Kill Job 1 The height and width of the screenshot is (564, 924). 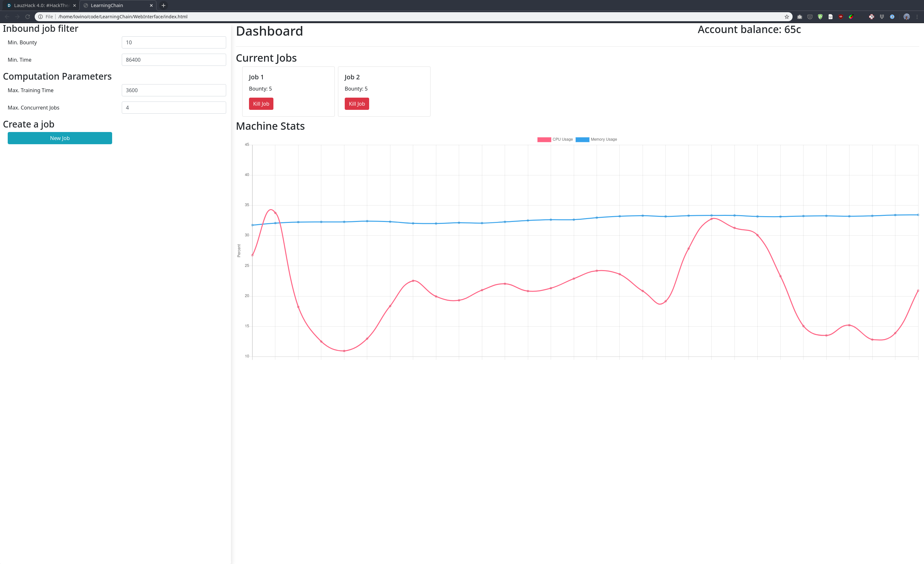(261, 104)
